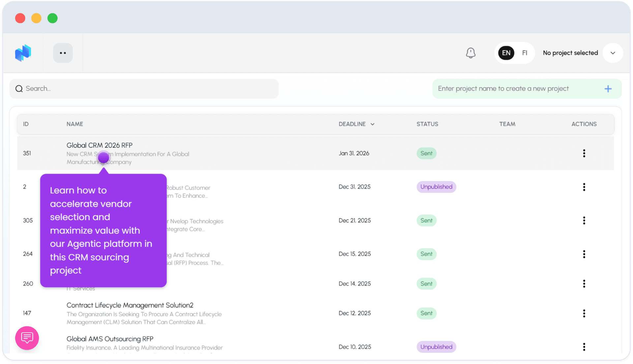Click the NAME column header
This screenshot has width=633, height=364.
[75, 124]
